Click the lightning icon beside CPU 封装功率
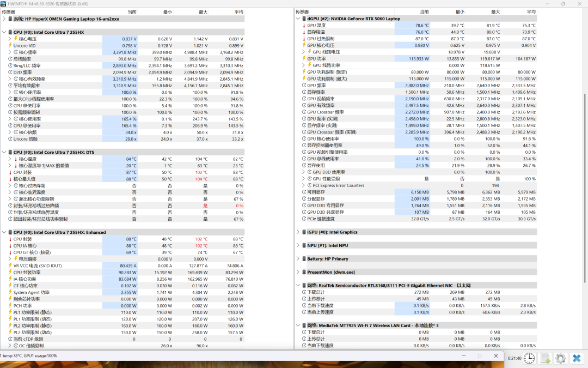588x368 pixels. tap(10, 272)
